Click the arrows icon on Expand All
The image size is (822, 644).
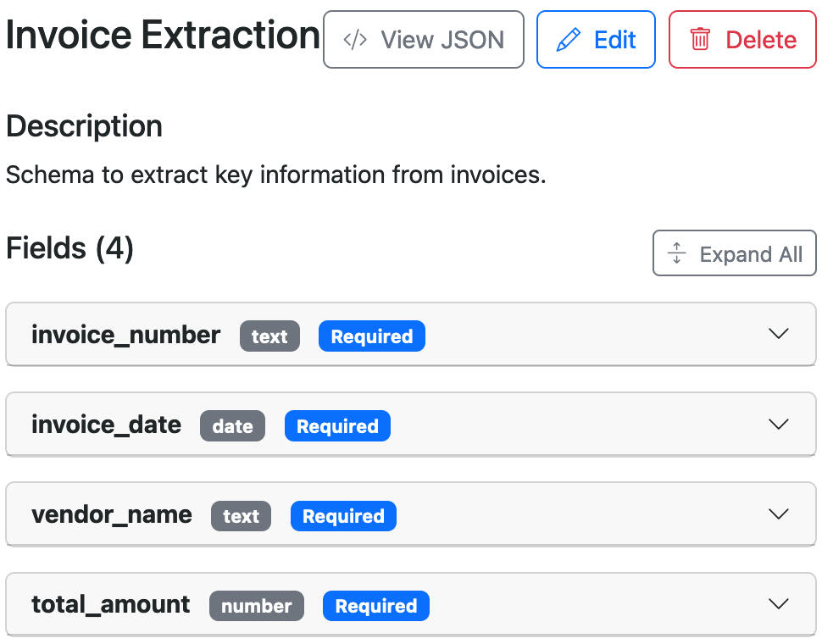point(677,254)
